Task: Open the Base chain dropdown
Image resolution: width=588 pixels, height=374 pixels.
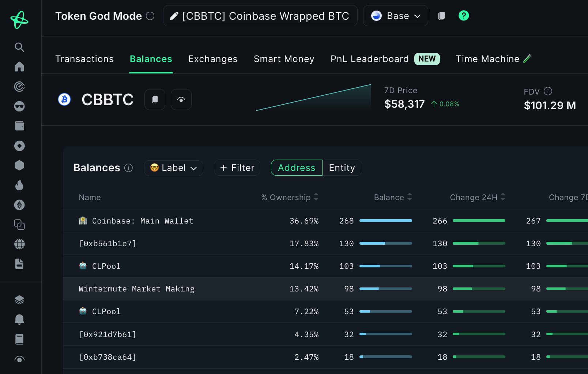Action: tap(395, 16)
